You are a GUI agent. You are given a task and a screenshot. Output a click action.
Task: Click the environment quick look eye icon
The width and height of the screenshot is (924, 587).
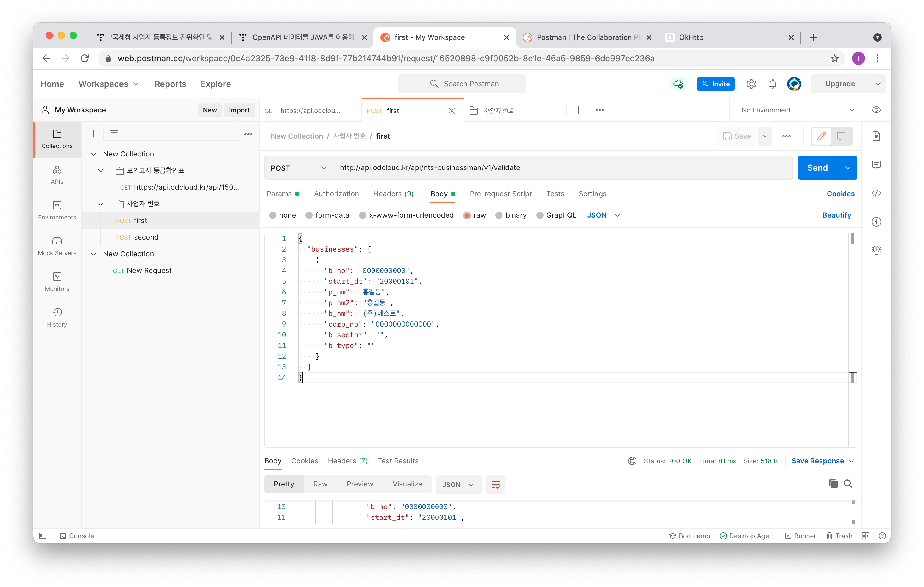click(876, 110)
